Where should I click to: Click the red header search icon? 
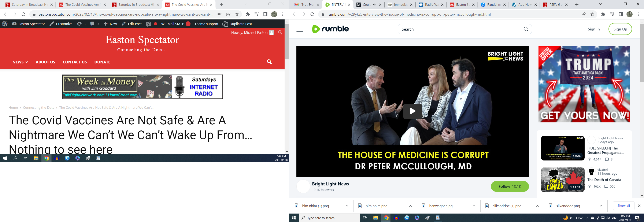(269, 62)
